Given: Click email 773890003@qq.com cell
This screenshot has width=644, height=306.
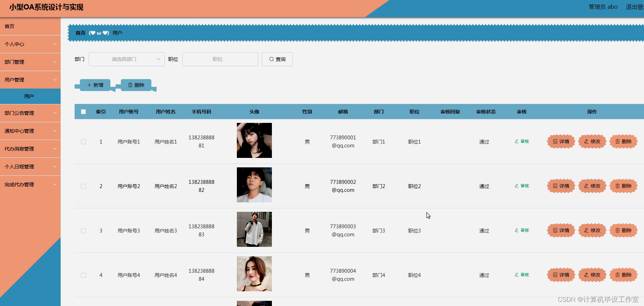Looking at the screenshot, I should coord(343,230).
